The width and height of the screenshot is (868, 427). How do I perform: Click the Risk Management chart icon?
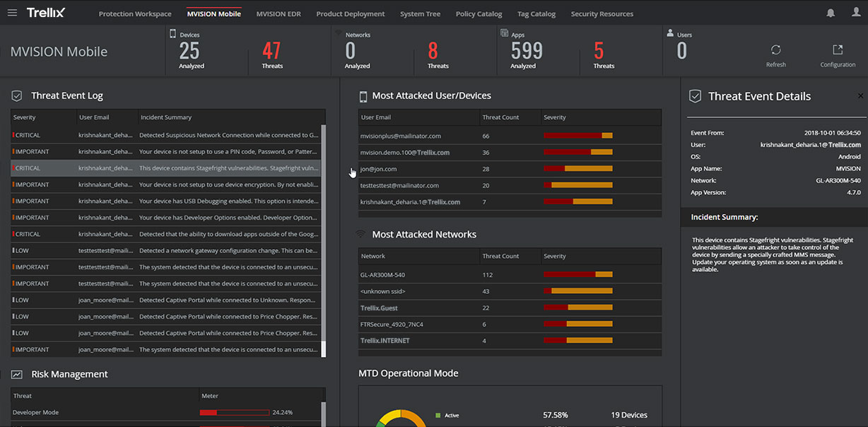[x=17, y=374]
